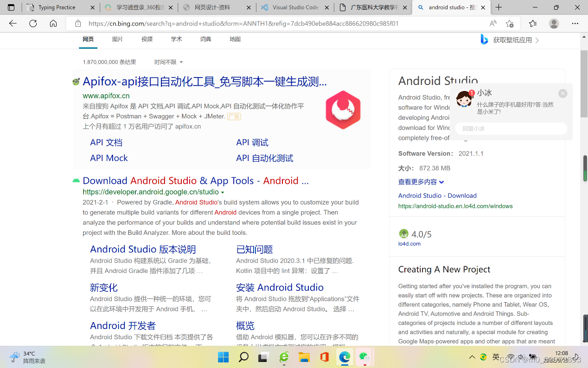Go back to previous page
The image size is (588, 368).
13,24
